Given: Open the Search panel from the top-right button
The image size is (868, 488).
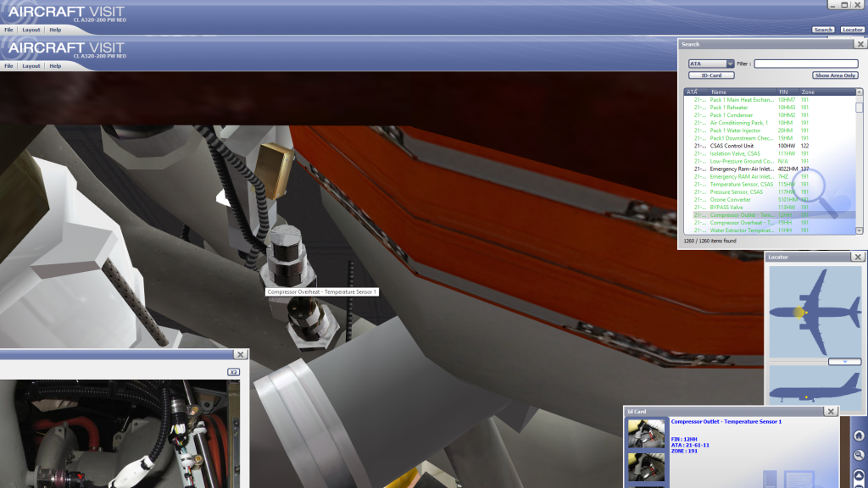Looking at the screenshot, I should (x=823, y=30).
